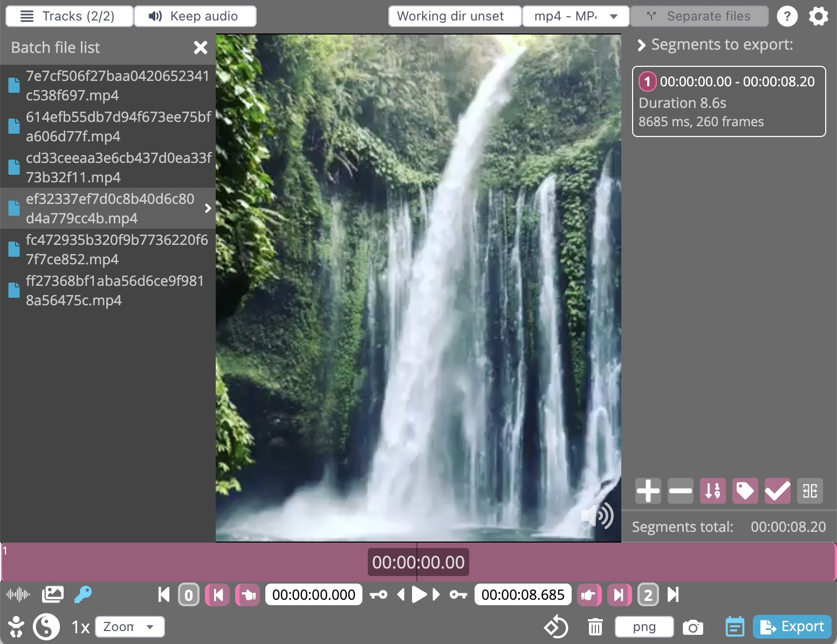Select file 614efb55db7d94f673ee75bfa606d77f.mp4
Screen dimensions: 837x644
coord(108,126)
